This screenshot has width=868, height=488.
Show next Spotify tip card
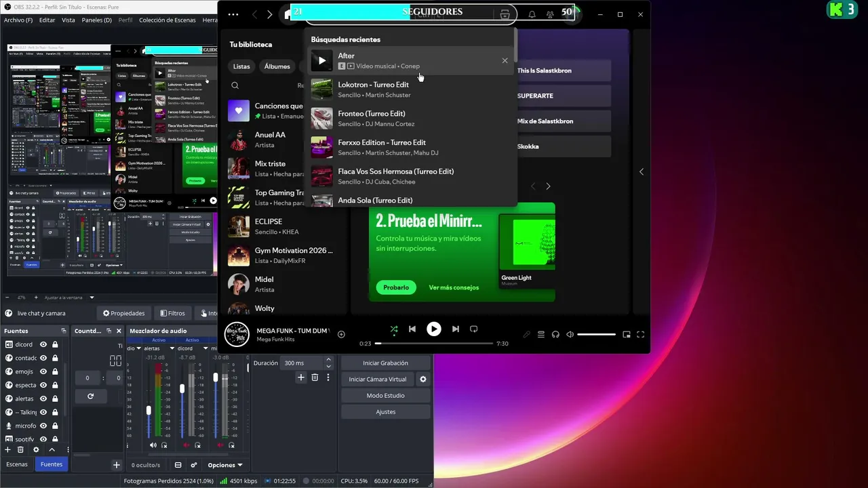(548, 186)
